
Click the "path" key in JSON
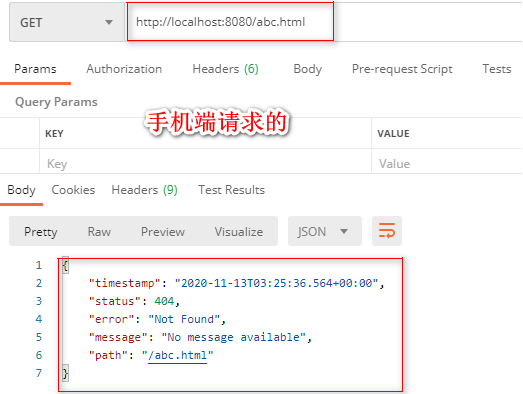coord(108,355)
